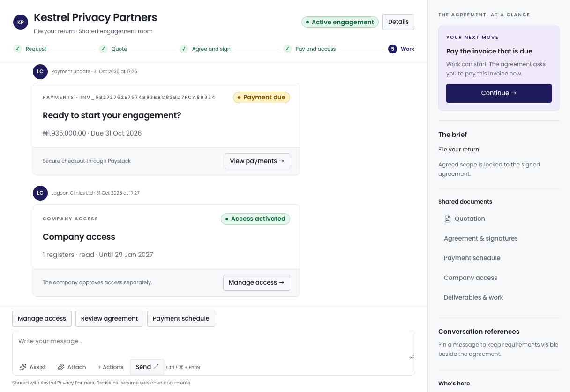570x392 pixels.
Task: Click the amount ₦1,935,000.00 · Due 31 Oct 2026
Action: pos(92,133)
